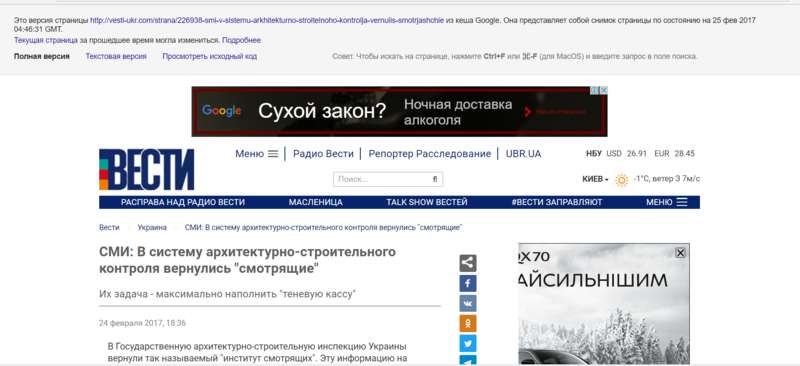Click Просмотреть исходный код
The width and height of the screenshot is (800, 366).
pos(210,56)
